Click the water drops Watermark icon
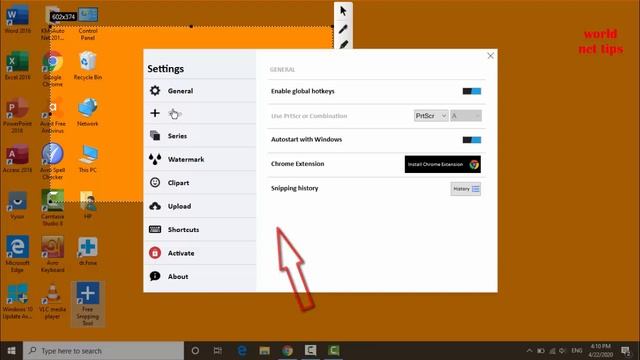 tap(155, 159)
